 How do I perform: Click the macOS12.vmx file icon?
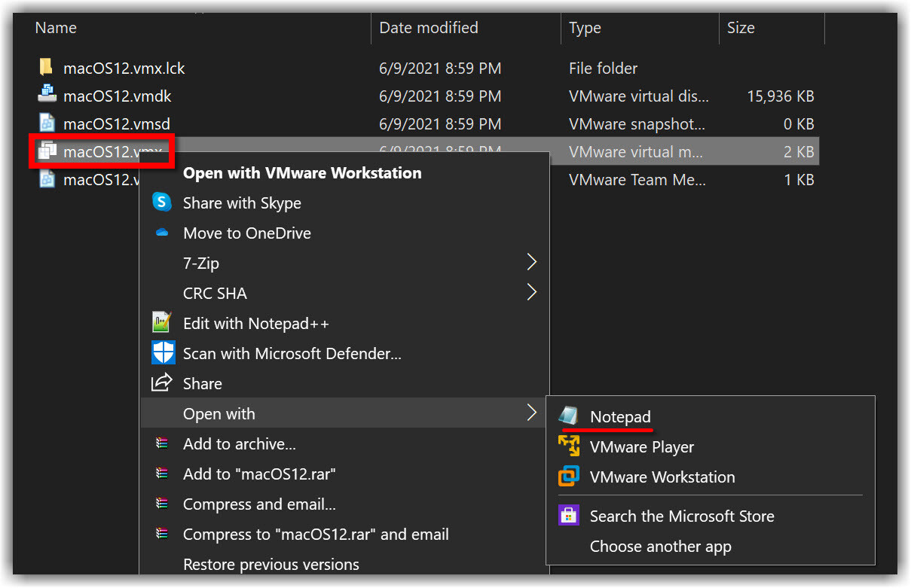click(47, 151)
